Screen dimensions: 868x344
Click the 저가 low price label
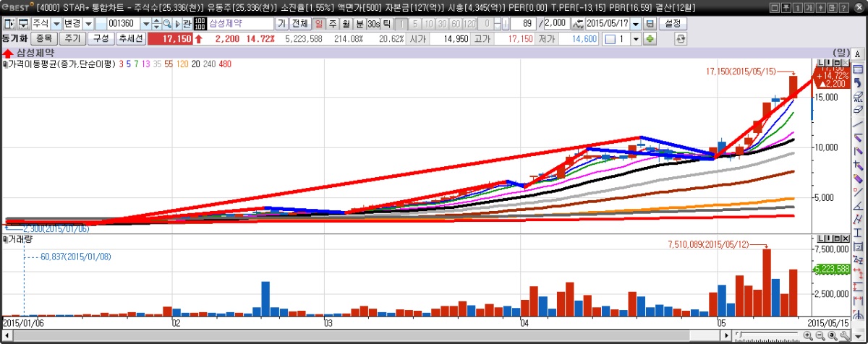tap(547, 39)
